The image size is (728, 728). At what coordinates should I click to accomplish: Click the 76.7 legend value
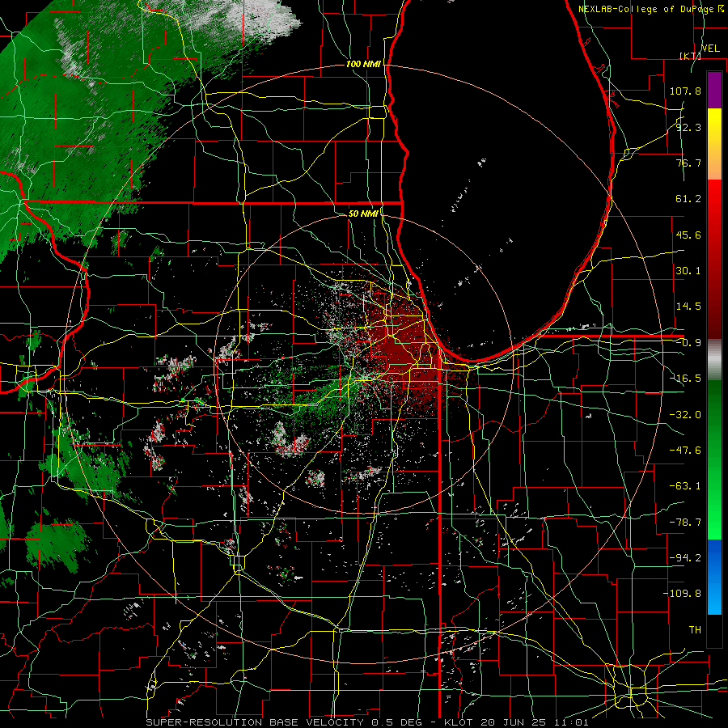pyautogui.click(x=688, y=163)
